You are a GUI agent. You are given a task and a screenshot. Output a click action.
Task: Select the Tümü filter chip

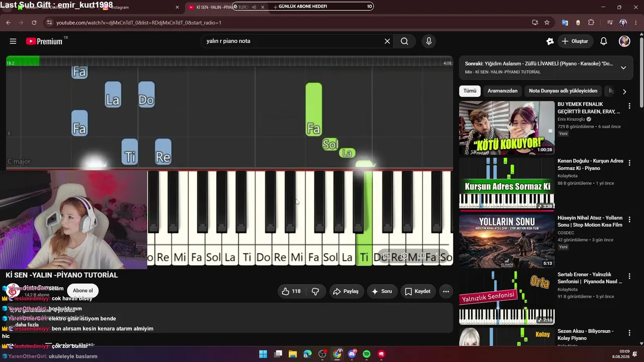[469, 91]
